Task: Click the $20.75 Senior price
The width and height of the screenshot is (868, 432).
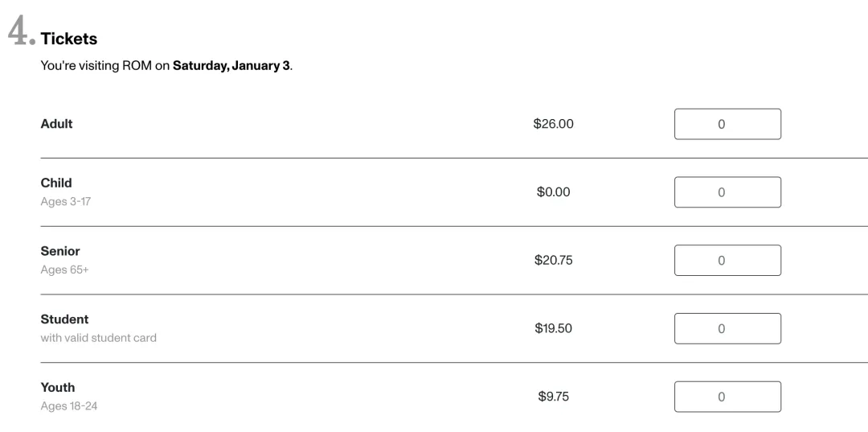Action: click(x=553, y=261)
